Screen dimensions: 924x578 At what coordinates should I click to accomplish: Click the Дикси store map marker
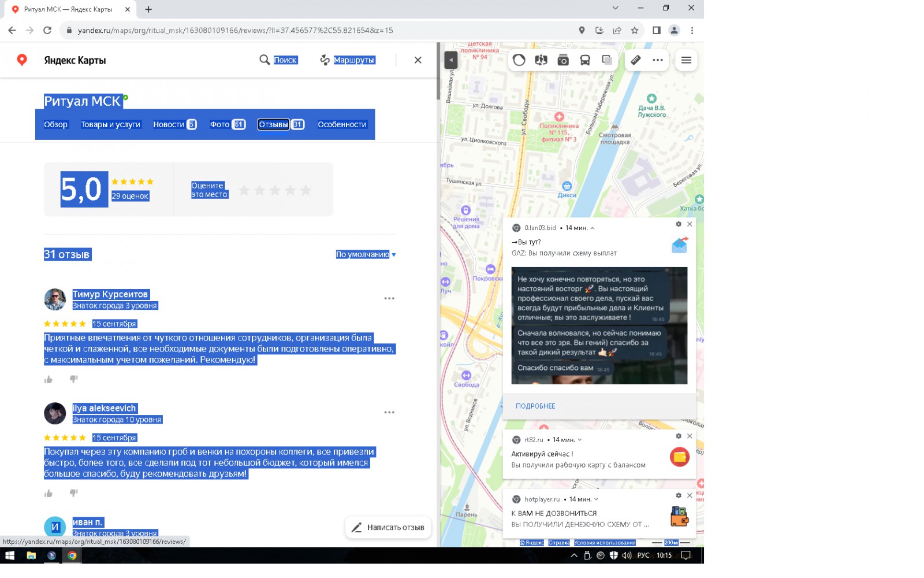coord(567,186)
